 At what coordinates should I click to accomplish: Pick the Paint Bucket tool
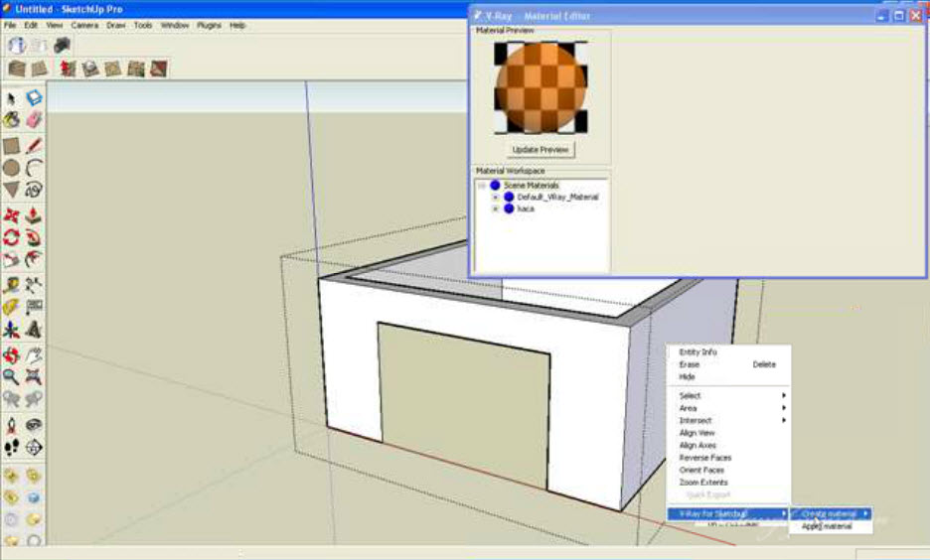(11, 120)
